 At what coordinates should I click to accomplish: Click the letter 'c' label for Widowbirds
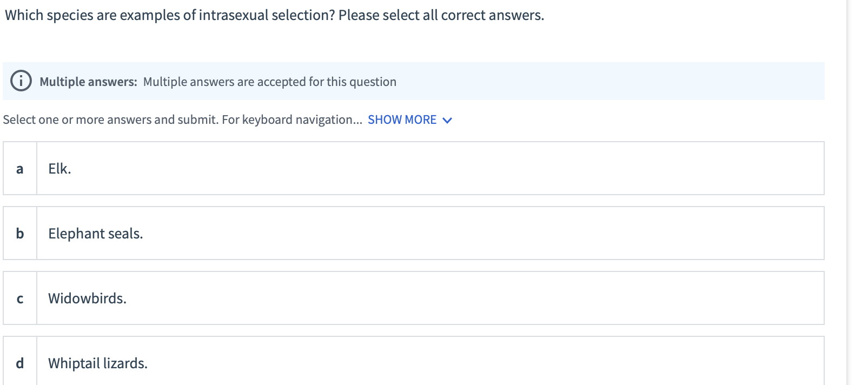click(19, 298)
